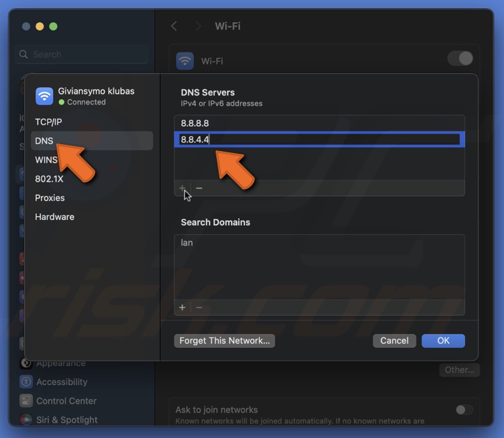Switch to the 802.1X tab

point(92,179)
